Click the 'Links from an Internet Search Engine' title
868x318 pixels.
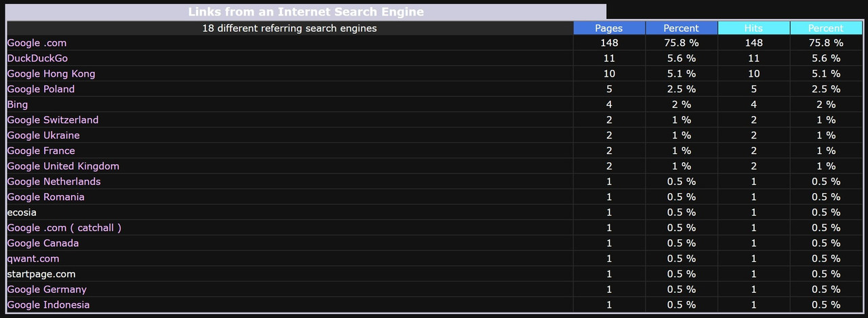pyautogui.click(x=306, y=12)
